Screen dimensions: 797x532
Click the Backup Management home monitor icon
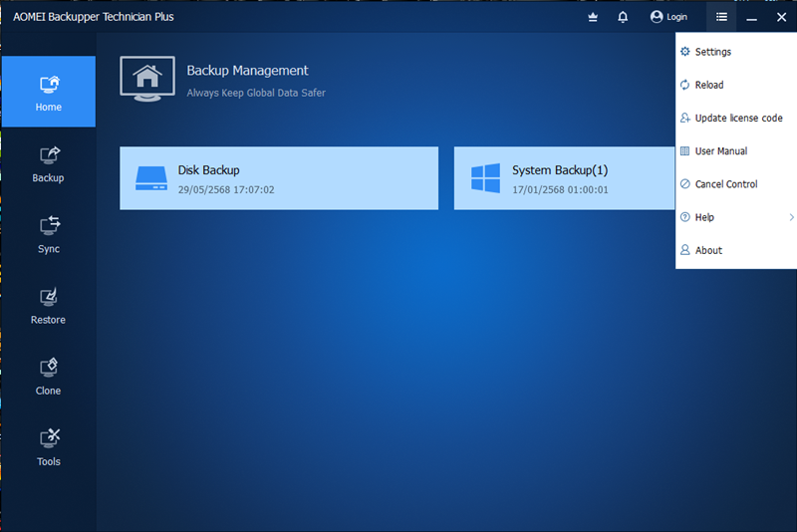(147, 79)
